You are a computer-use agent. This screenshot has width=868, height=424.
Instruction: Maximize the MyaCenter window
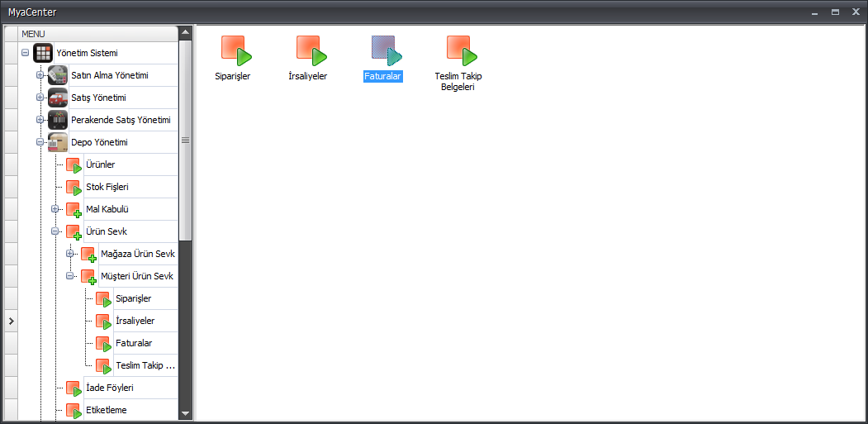[835, 12]
